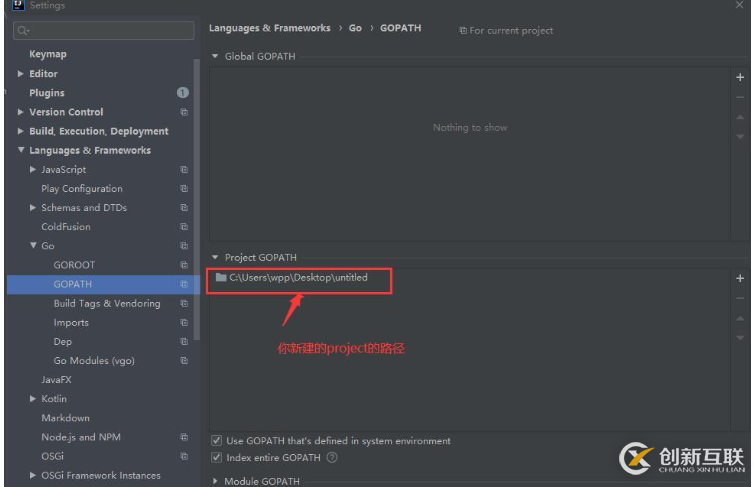Click the project-level icon next to GOROOT
Viewport: 754px width, 487px height.
click(184, 265)
